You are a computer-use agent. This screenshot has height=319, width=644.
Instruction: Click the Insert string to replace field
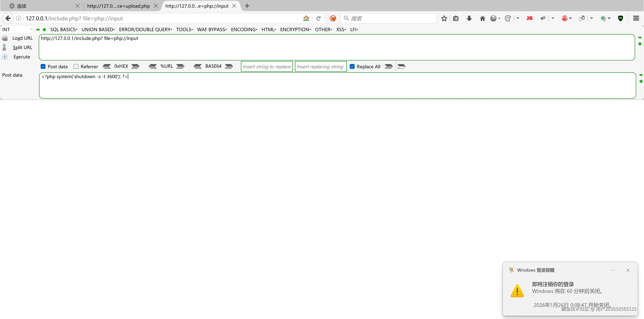click(266, 67)
